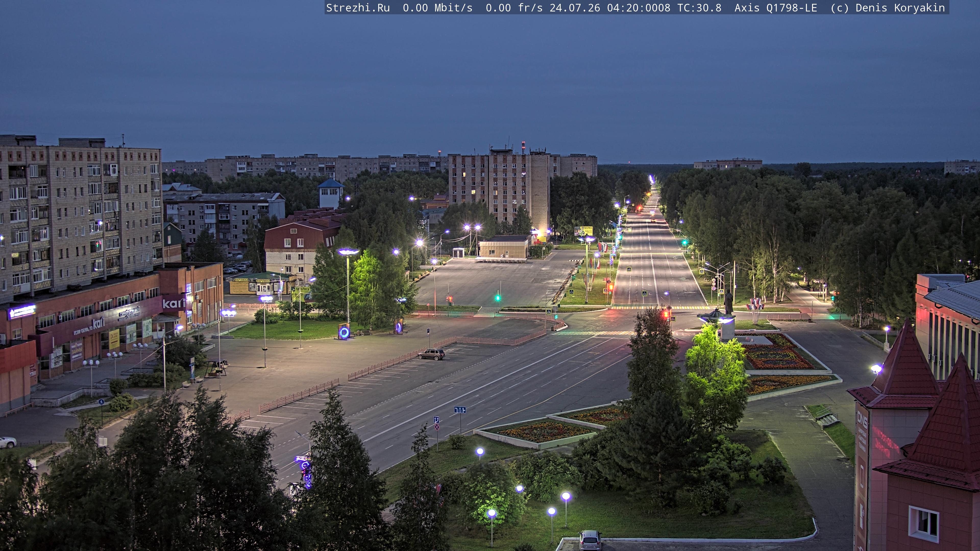980x551 pixels.
Task: Select the TC:30.8 temperature value
Action: coord(699,8)
